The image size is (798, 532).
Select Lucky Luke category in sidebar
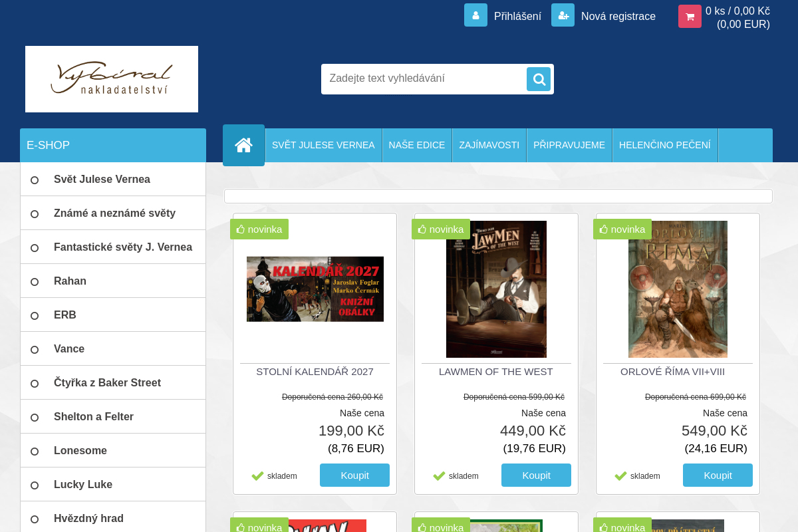coord(113,485)
